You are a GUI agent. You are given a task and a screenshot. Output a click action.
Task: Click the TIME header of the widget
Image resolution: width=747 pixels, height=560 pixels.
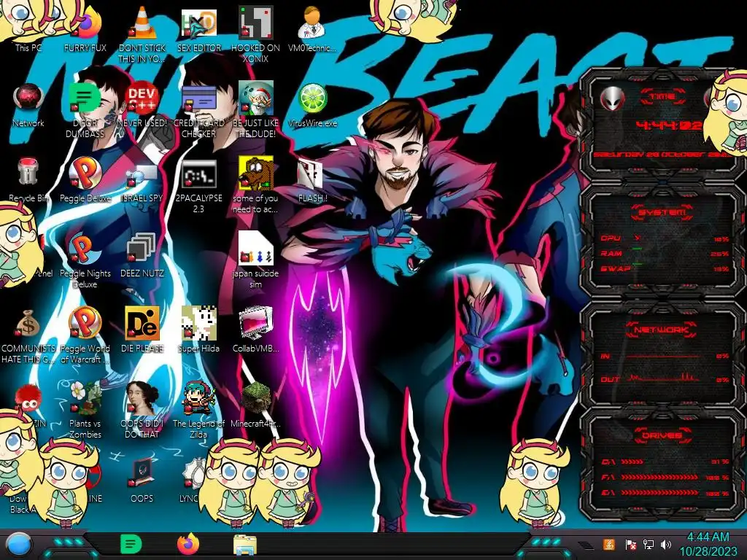[x=662, y=96]
